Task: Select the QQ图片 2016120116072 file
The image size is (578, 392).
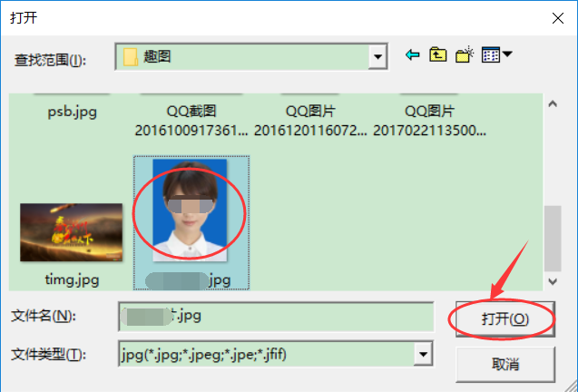Action: pyautogui.click(x=310, y=121)
